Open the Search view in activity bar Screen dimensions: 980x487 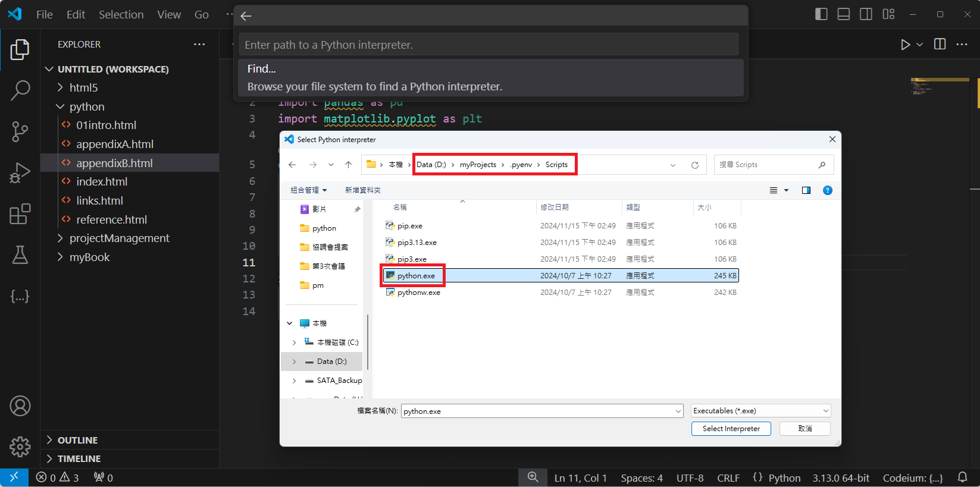20,90
